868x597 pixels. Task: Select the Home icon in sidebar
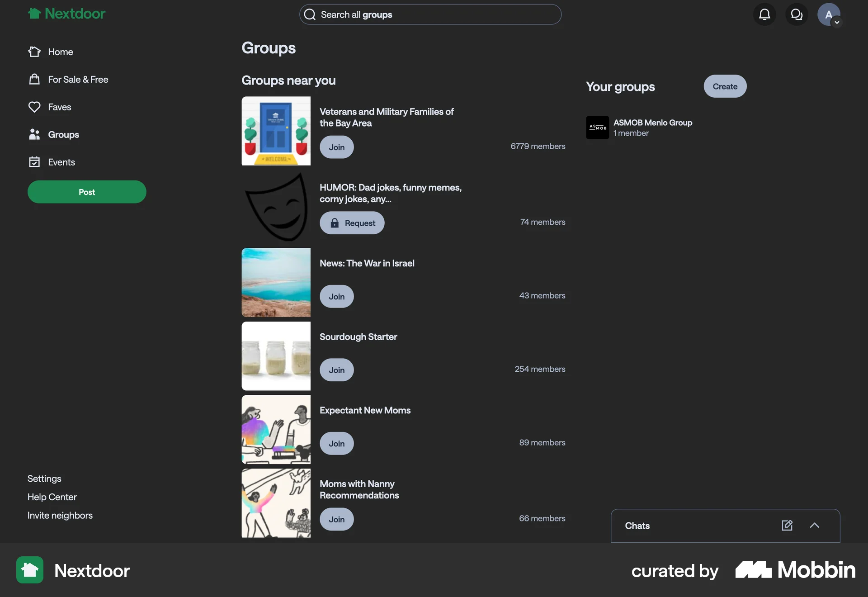[34, 52]
